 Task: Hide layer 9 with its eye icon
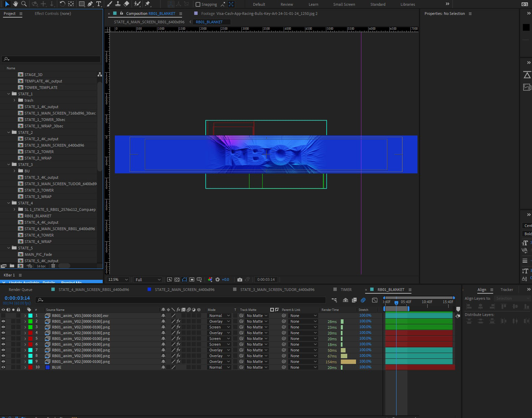pos(3,362)
